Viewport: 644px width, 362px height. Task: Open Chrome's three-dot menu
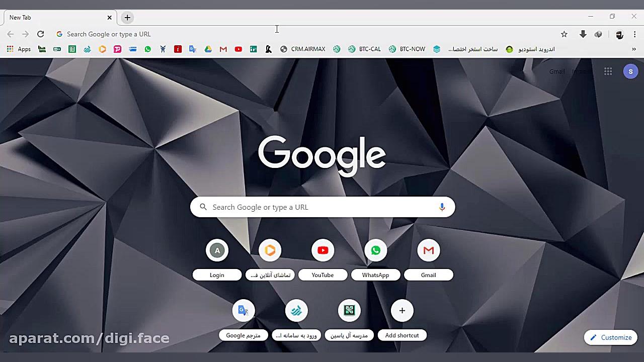tap(635, 34)
